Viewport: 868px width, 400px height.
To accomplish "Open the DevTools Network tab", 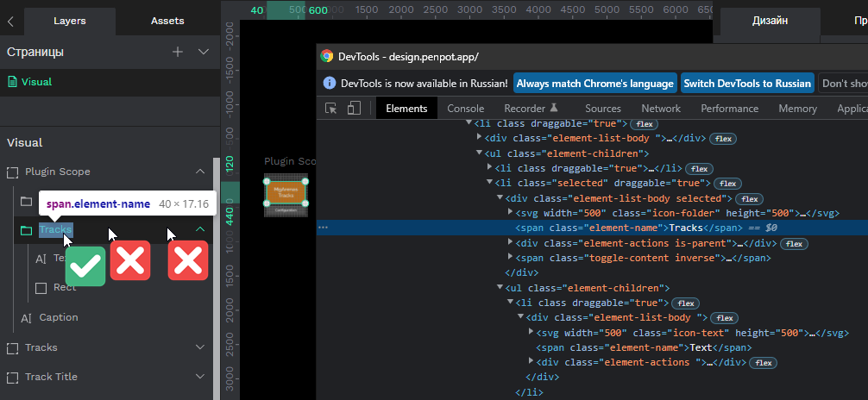I will pyautogui.click(x=661, y=109).
